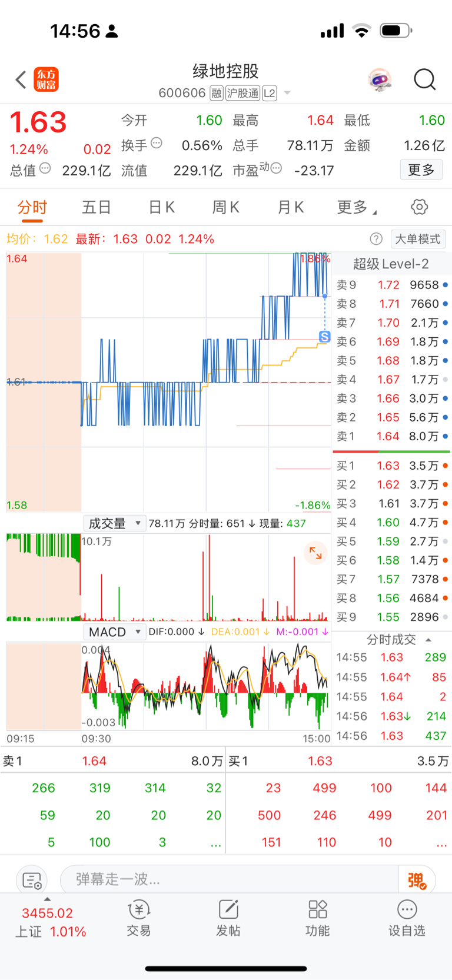Tap the stock name 绿地控股

226,71
